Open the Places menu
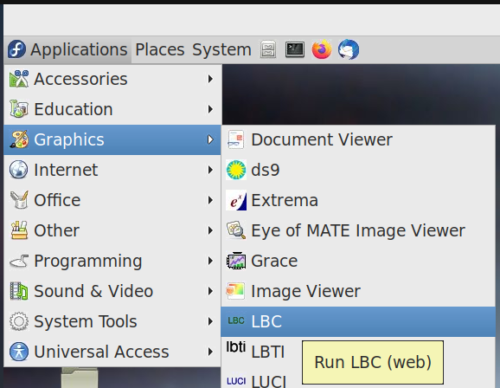Image resolution: width=500 pixels, height=388 pixels. coord(160,50)
